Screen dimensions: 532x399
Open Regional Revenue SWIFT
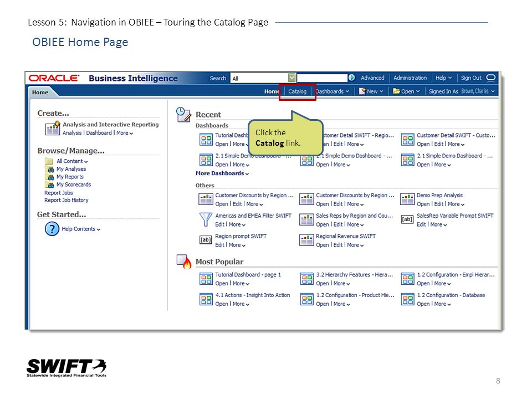pyautogui.click(x=323, y=245)
